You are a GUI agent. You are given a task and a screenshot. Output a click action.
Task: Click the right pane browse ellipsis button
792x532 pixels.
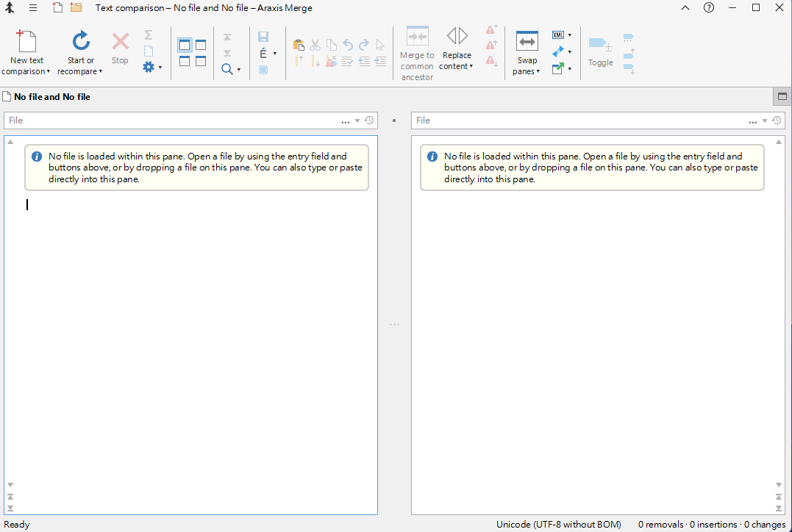pyautogui.click(x=752, y=121)
